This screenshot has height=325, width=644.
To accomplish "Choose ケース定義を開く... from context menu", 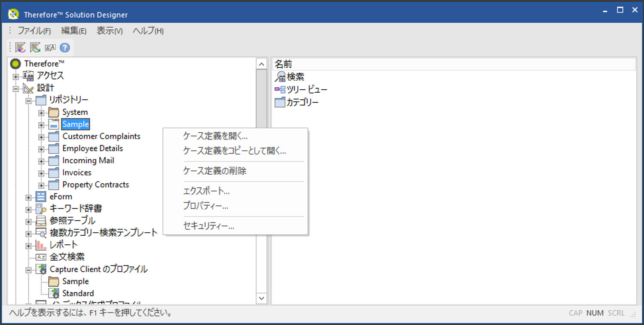I will 235,136.
